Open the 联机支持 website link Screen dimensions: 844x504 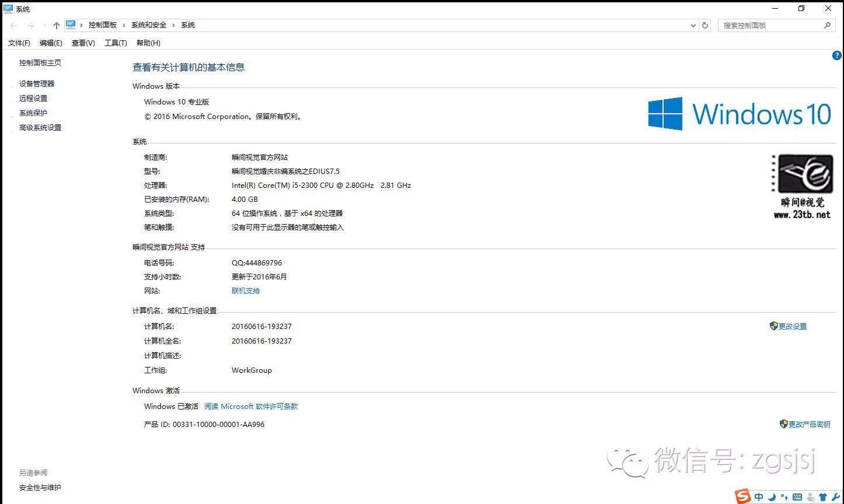point(246,291)
